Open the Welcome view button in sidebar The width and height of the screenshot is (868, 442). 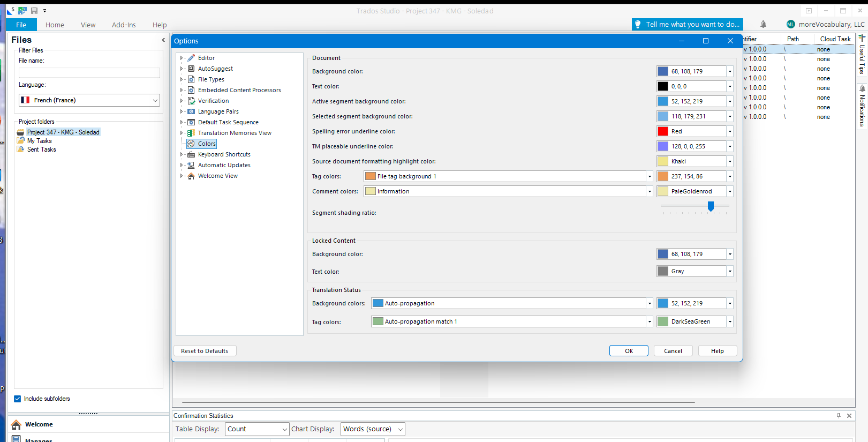coord(88,424)
